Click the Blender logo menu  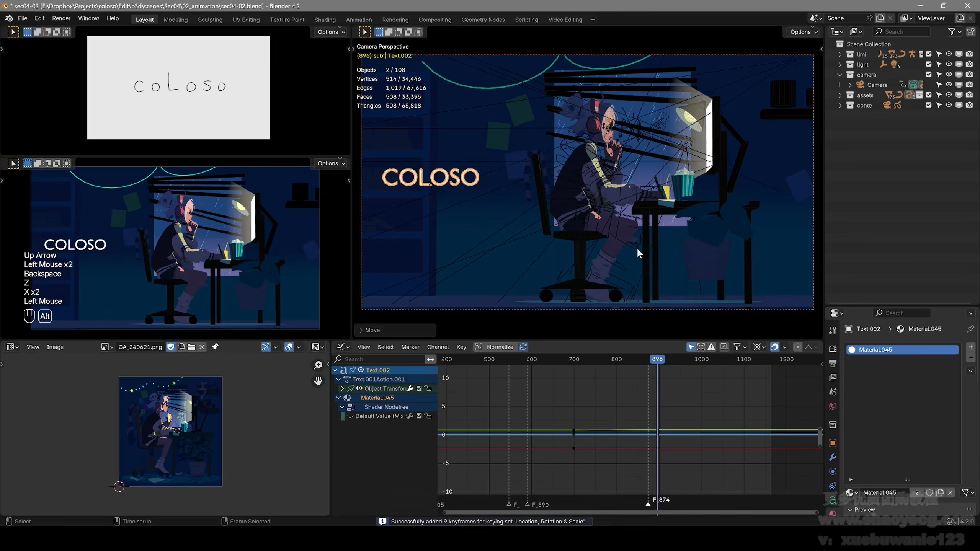click(9, 18)
